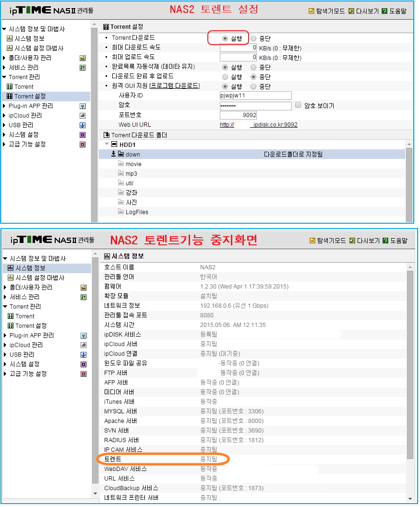Select 중단 for 원격 GUI 지원
This screenshot has height=507, width=420.
(253, 86)
